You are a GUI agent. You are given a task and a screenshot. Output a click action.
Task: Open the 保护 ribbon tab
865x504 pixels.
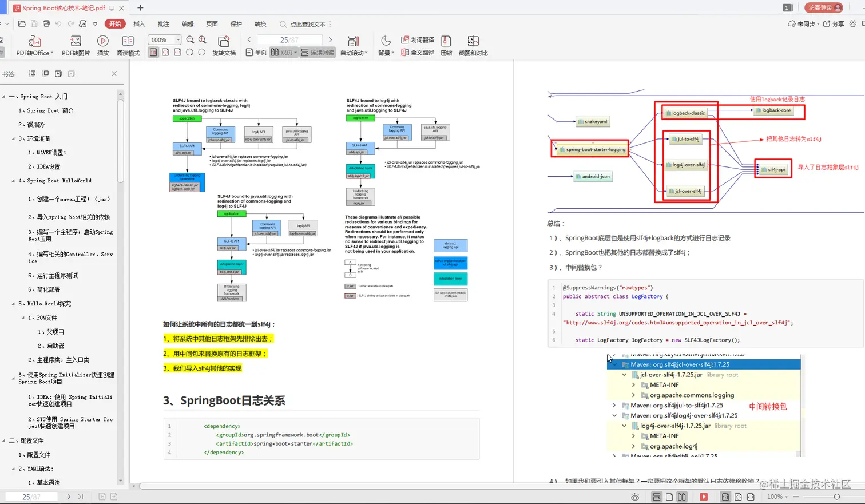236,24
